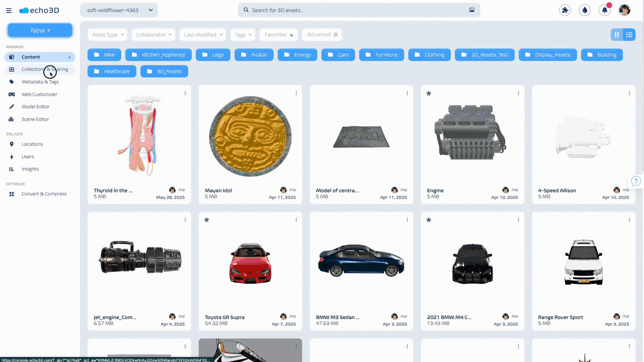This screenshot has width=644, height=362.
Task: Open options menu for BMW M3 Sedan
Action: [x=407, y=220]
